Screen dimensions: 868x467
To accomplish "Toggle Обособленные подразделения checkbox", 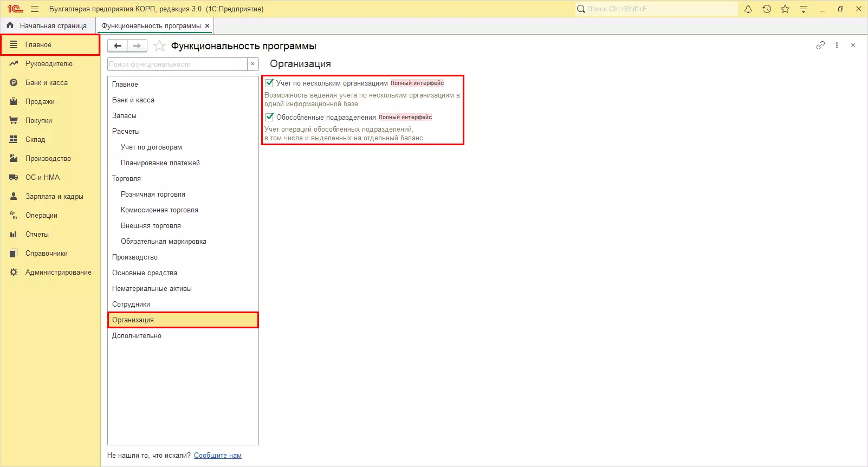I will click(x=269, y=117).
